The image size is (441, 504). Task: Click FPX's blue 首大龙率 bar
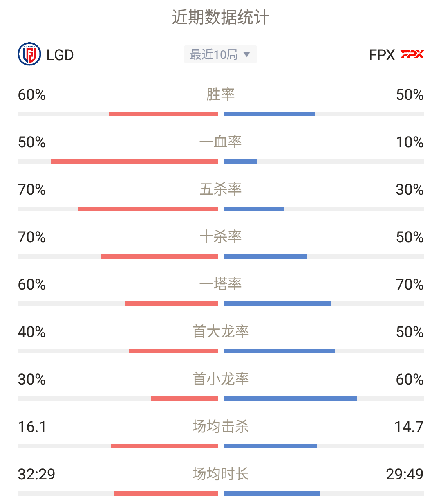point(279,351)
